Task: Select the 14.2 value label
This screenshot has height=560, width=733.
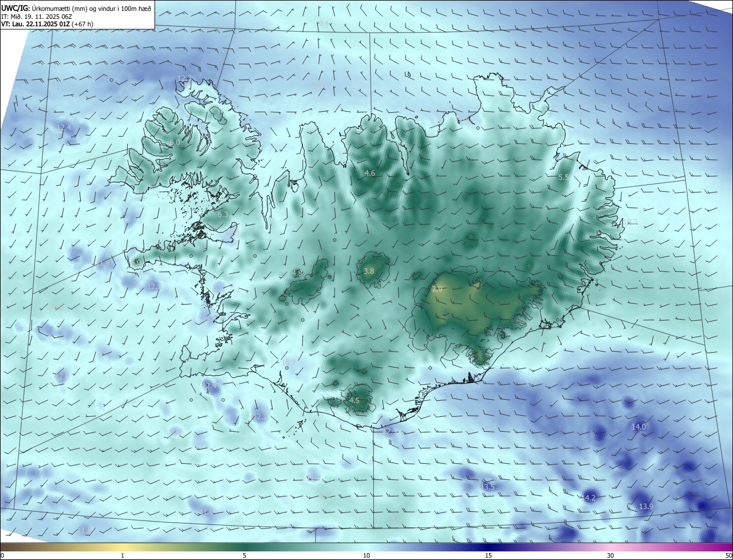Action: point(589,498)
